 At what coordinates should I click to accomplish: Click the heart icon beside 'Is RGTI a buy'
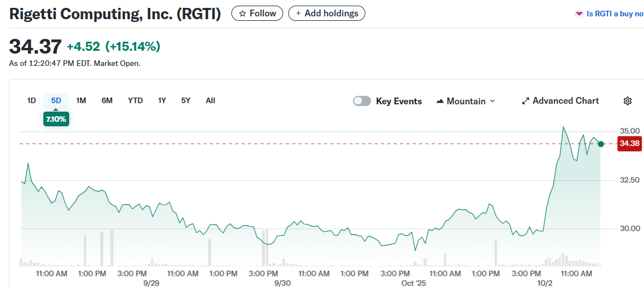tap(579, 14)
